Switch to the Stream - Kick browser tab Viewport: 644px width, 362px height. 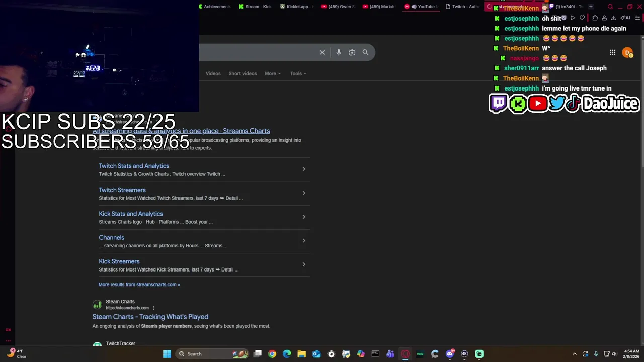coord(256,7)
